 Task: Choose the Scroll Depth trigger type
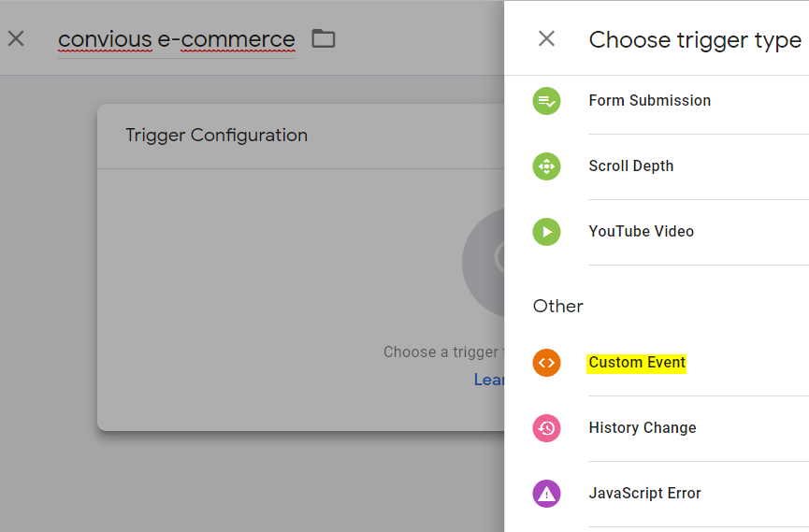tap(630, 166)
